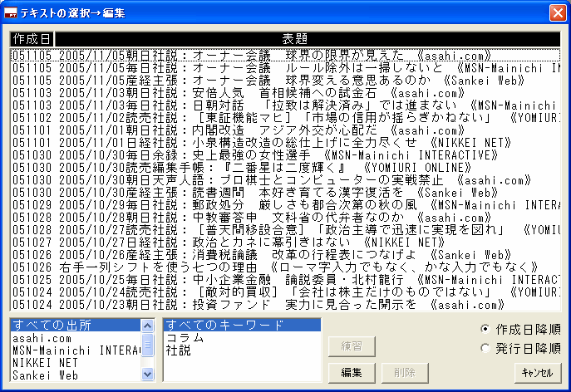Click the app icon in title bar
The image size is (571, 392).
click(11, 12)
